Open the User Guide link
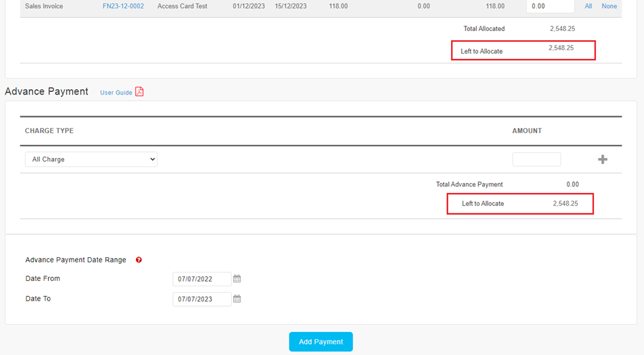644x355 pixels. click(116, 93)
